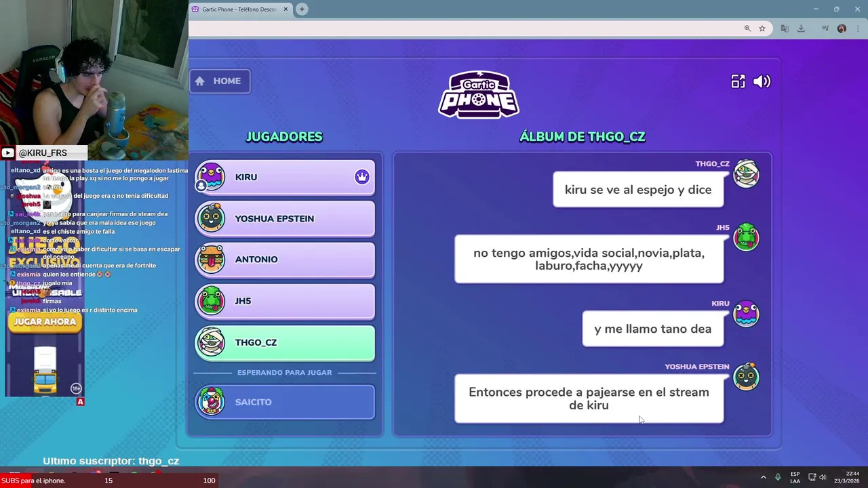Click the Gartic Phone logo
The width and height of the screenshot is (868, 488).
[x=479, y=94]
